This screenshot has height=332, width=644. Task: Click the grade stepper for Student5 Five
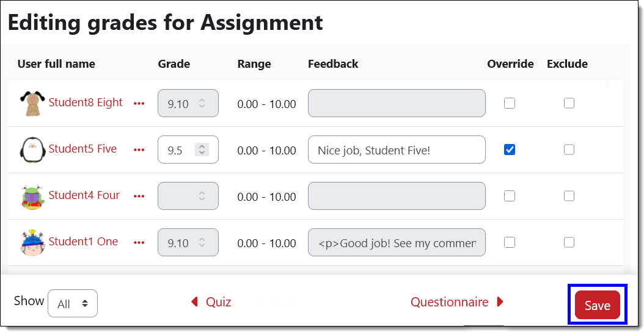point(202,150)
